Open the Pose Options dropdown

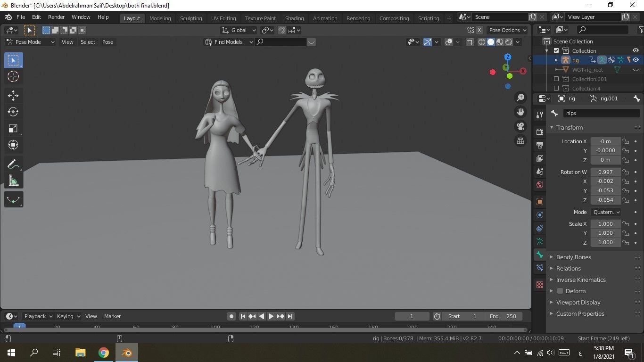click(x=507, y=30)
